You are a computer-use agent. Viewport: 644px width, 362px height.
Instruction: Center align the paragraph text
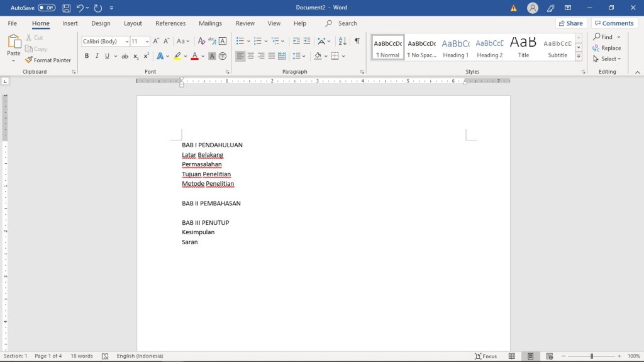click(251, 56)
